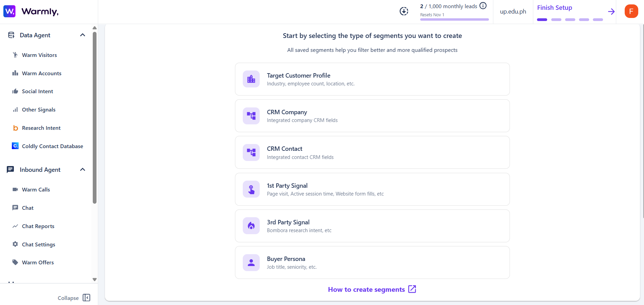The image size is (644, 305).
Task: Click the monthly leads info tooltip icon
Action: point(482,6)
